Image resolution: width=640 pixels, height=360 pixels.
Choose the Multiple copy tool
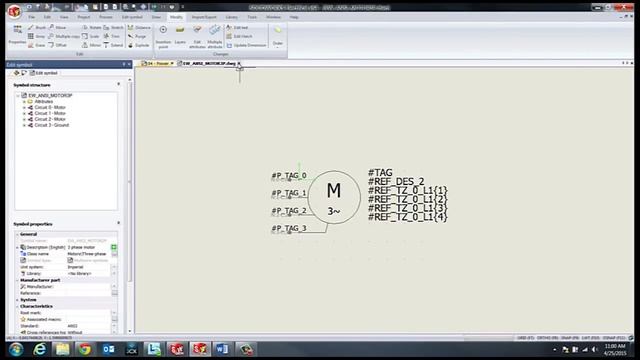[x=64, y=36]
